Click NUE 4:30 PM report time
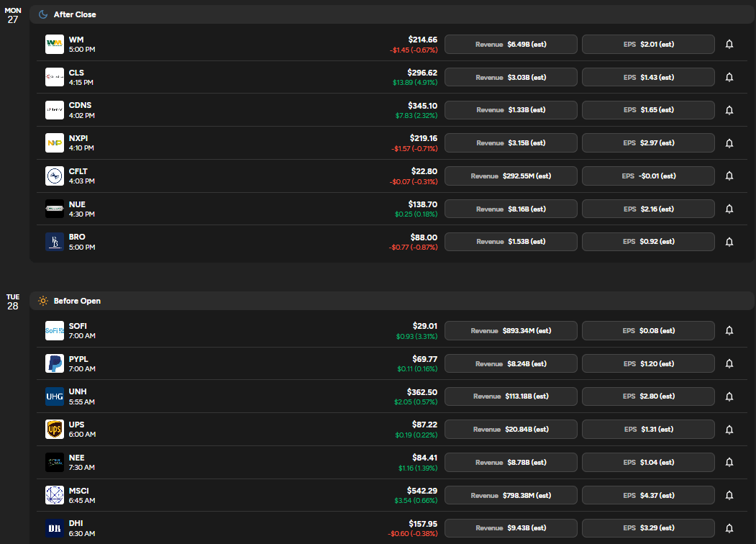The image size is (756, 544). pyautogui.click(x=81, y=214)
